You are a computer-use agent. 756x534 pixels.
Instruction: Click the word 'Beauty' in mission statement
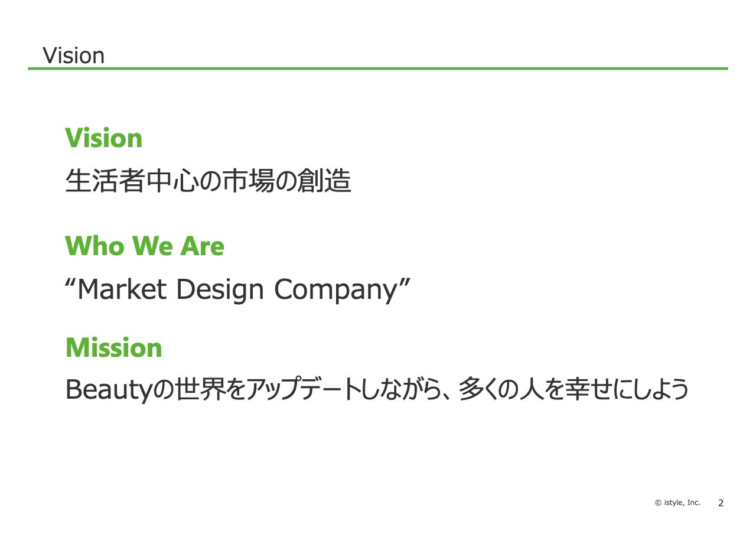(109, 390)
